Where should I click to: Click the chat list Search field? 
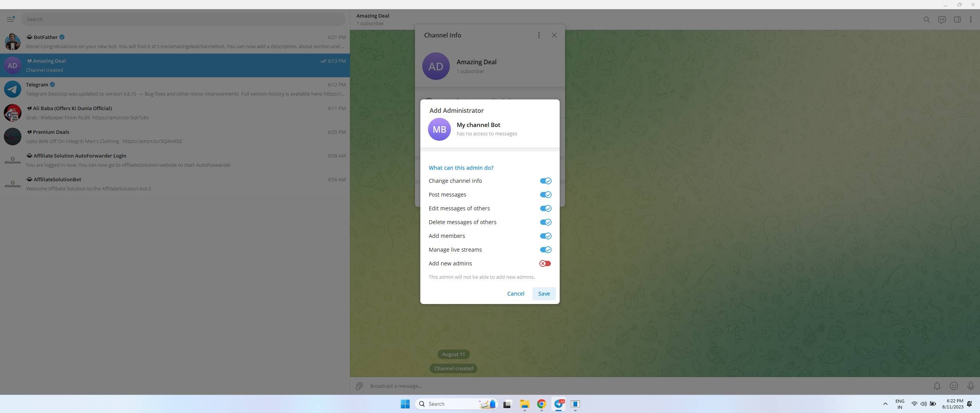point(183,19)
